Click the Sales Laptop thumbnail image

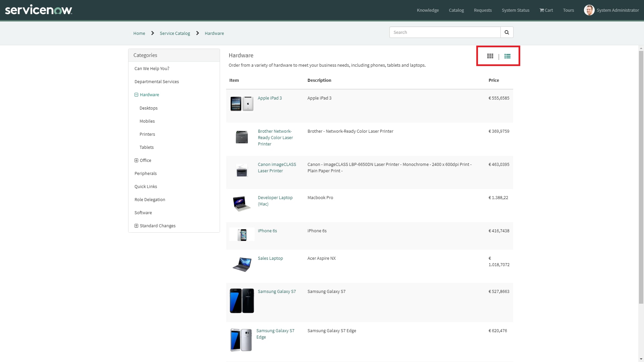click(242, 264)
